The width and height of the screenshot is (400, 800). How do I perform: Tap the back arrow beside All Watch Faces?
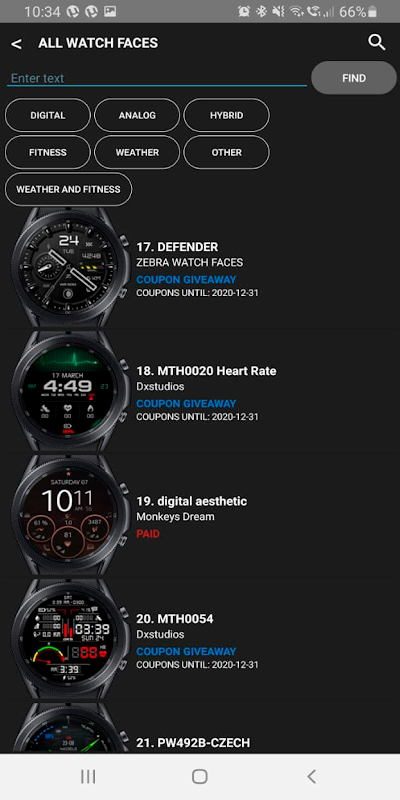16,44
